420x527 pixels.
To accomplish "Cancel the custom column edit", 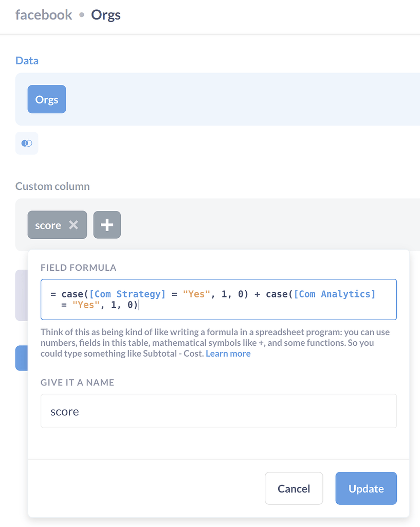I will [x=294, y=488].
